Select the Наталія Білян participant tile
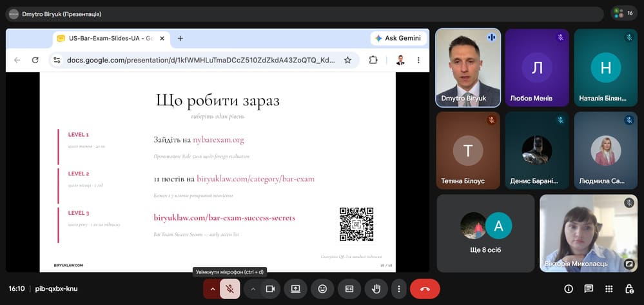This screenshot has height=305, width=644. (606, 68)
